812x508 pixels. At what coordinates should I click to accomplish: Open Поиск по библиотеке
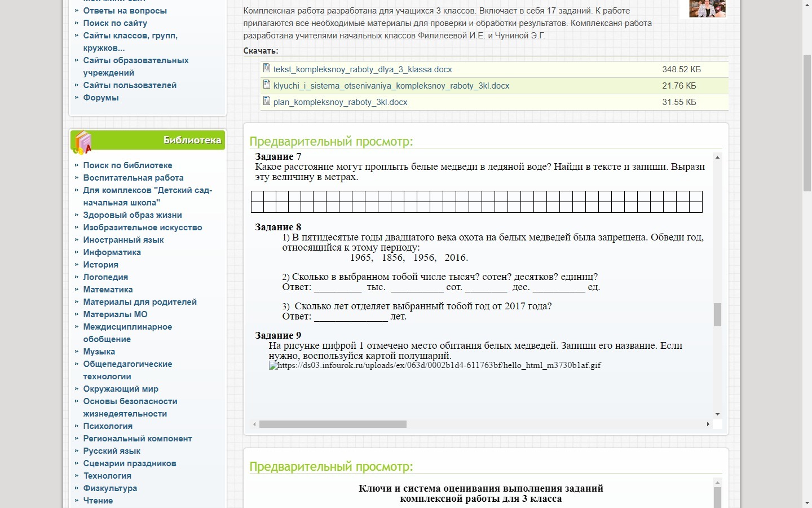127,165
